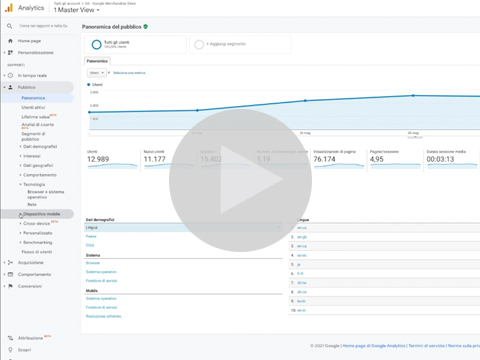Select Risoluzione schermo under Mobile

103,316
